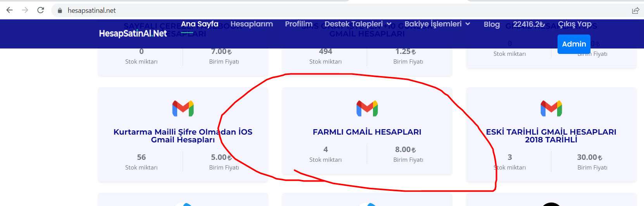
Task: Open the Hesaplarım menu item
Action: click(252, 24)
